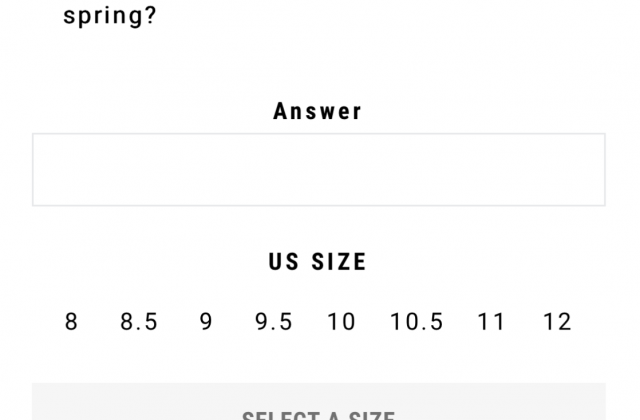Choose US size 10
The height and width of the screenshot is (420, 640).
pyautogui.click(x=341, y=322)
